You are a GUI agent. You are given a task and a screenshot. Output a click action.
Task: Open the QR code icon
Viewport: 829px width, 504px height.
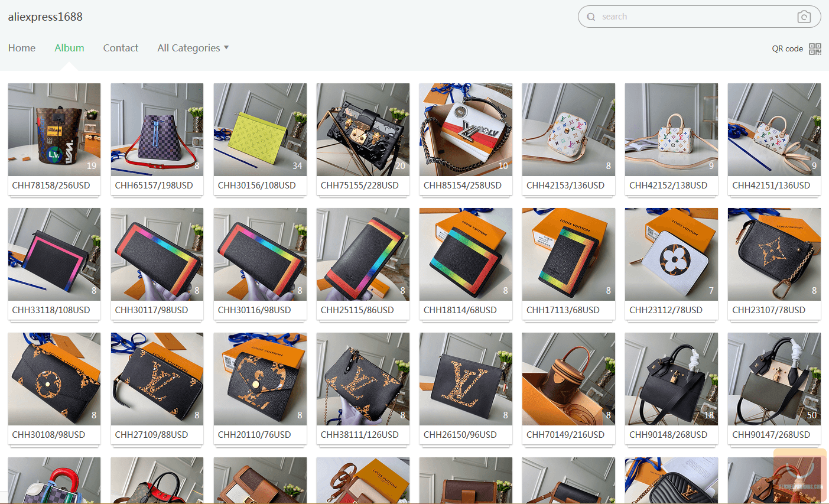815,48
